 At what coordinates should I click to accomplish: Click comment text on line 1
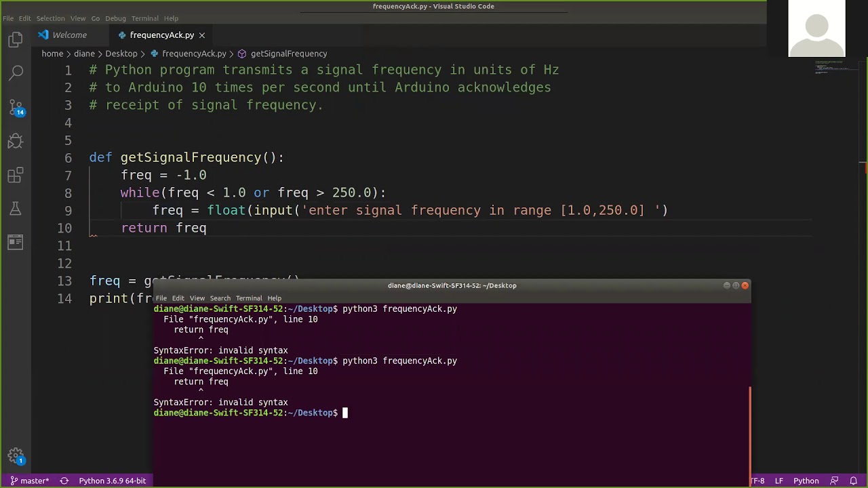click(x=324, y=70)
